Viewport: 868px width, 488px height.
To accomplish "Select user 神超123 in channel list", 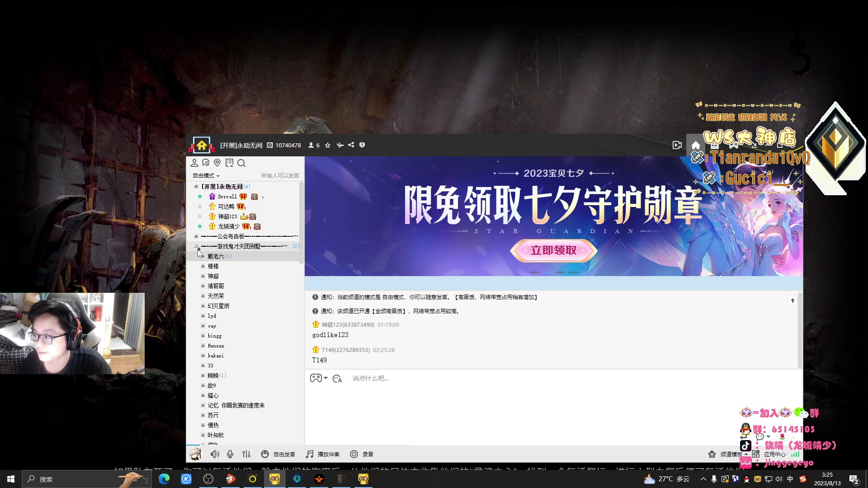I will (x=227, y=216).
